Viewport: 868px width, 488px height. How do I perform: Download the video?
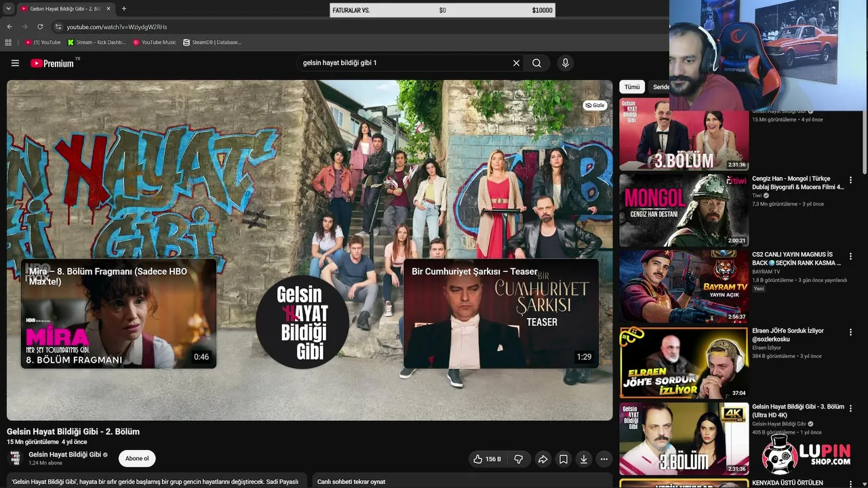[x=583, y=459]
